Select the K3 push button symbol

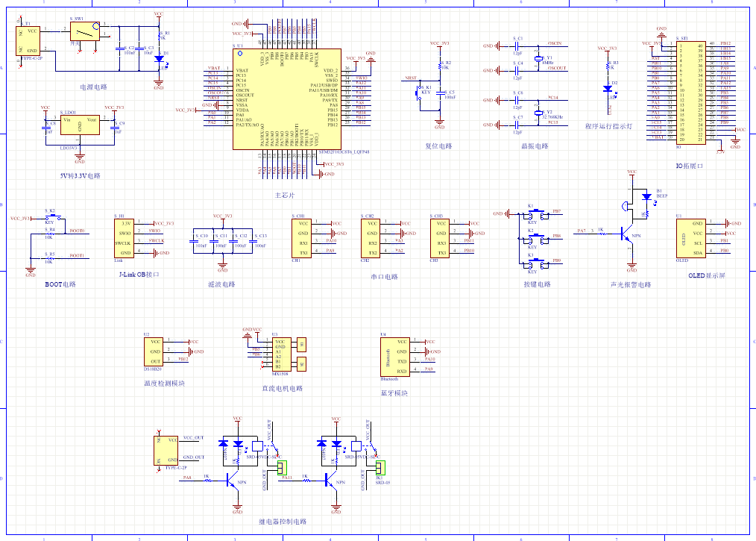coord(536,264)
